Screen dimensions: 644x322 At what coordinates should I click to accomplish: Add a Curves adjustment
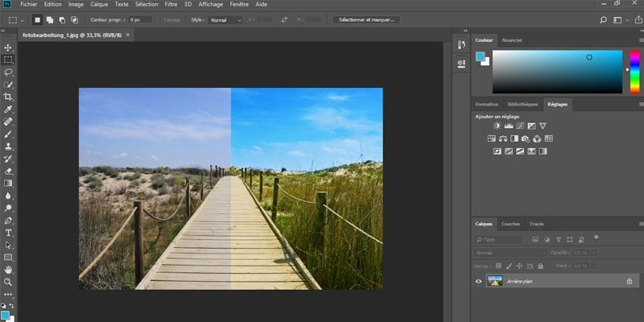[x=520, y=126]
